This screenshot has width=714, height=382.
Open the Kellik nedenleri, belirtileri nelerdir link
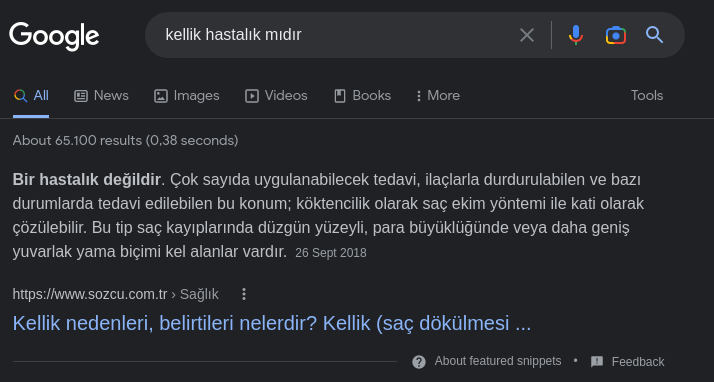pyautogui.click(x=272, y=323)
